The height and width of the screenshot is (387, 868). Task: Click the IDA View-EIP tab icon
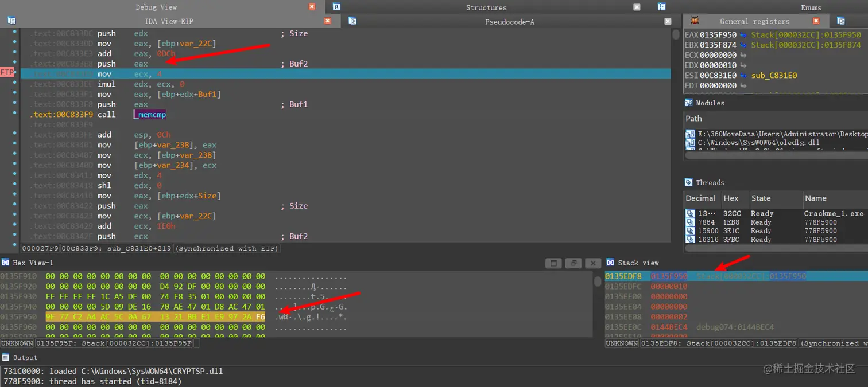(11, 21)
